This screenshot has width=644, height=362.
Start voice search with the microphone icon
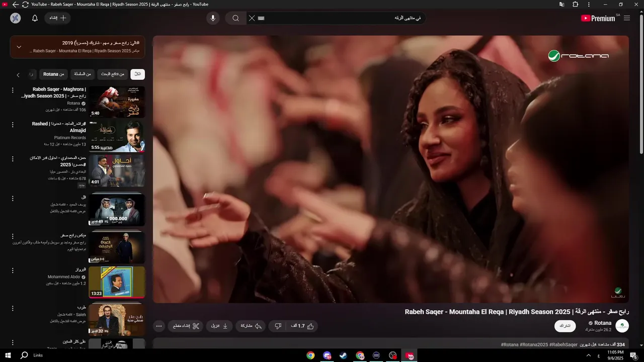pos(213,18)
